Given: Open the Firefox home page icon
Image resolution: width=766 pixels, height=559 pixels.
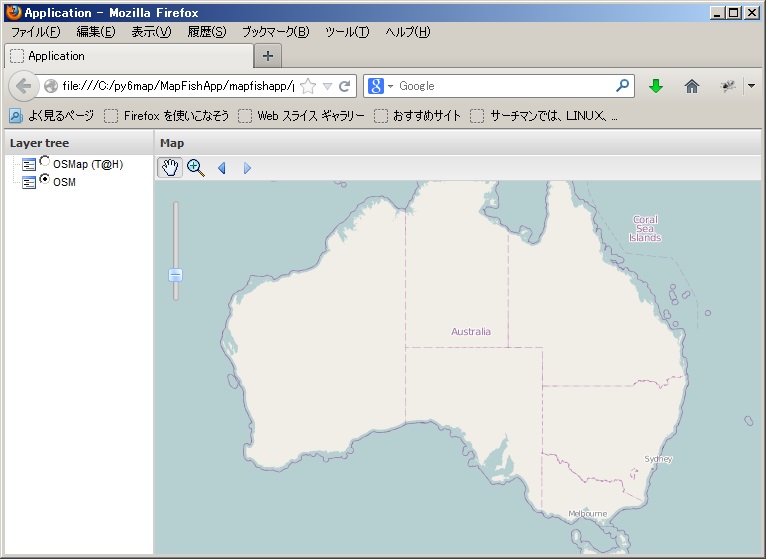Looking at the screenshot, I should (691, 86).
